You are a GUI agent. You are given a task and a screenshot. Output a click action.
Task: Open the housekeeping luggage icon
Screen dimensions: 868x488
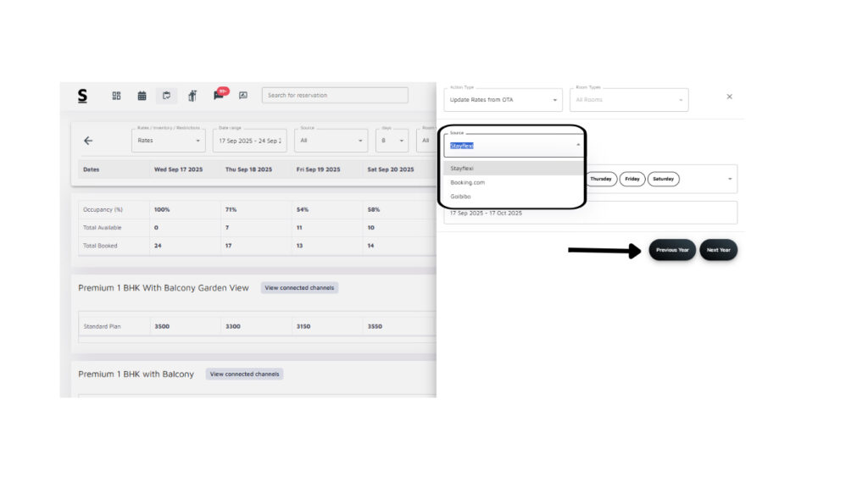click(192, 96)
